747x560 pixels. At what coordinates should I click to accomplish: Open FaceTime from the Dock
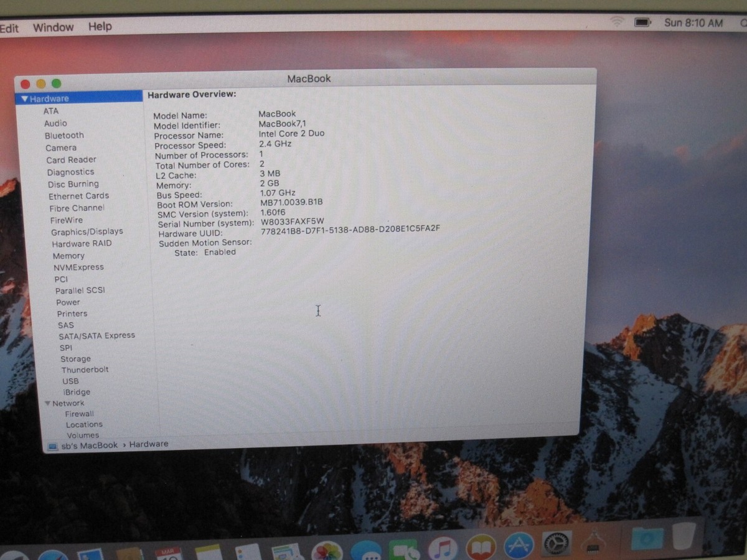(405, 544)
